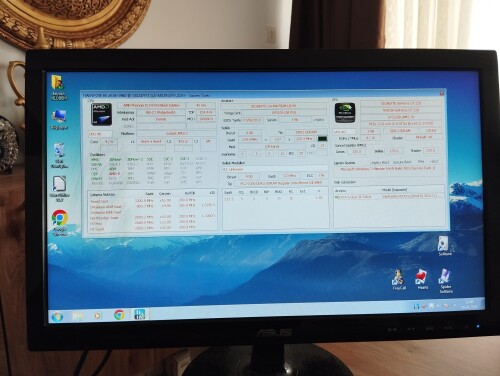Click the VID column header

pos(212,193)
